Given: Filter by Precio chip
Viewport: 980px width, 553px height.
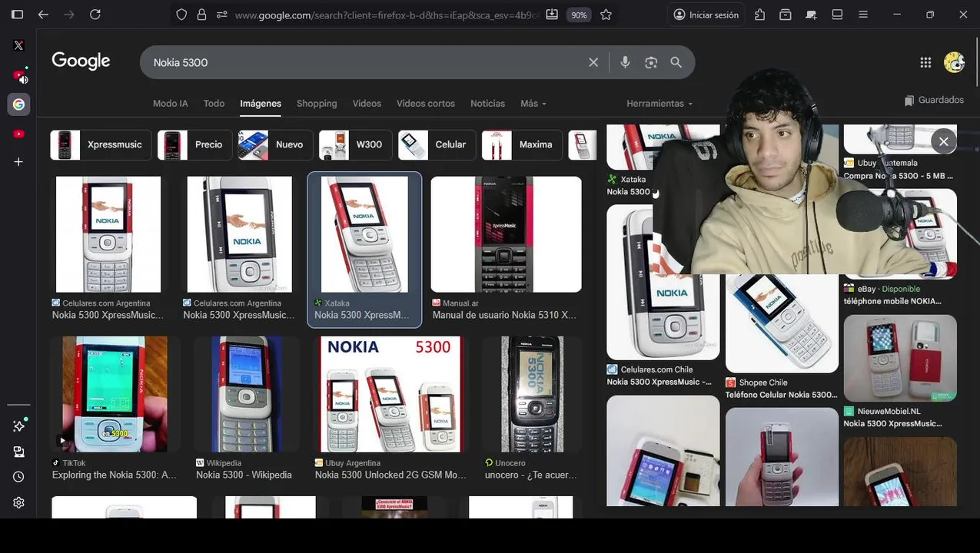Looking at the screenshot, I should coord(194,144).
